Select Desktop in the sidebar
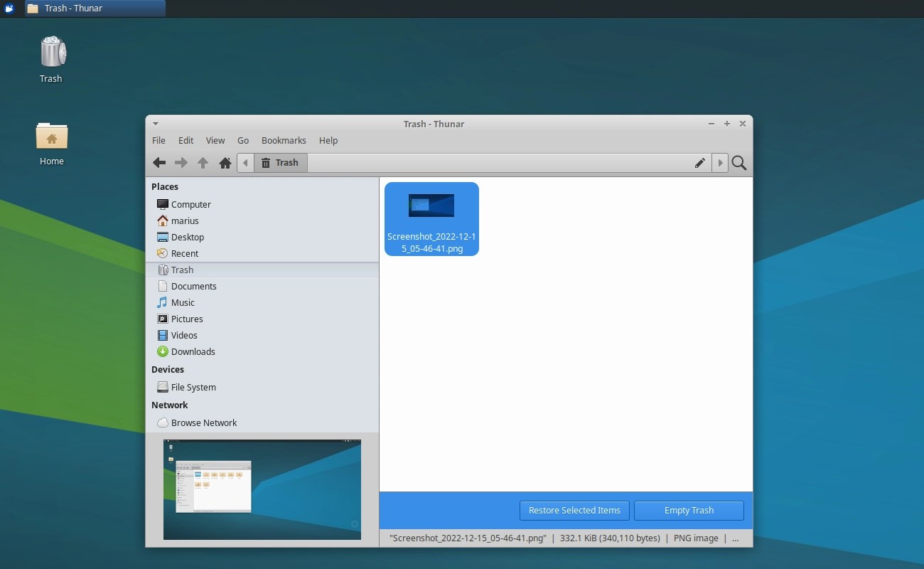This screenshot has height=569, width=924. click(x=262, y=237)
